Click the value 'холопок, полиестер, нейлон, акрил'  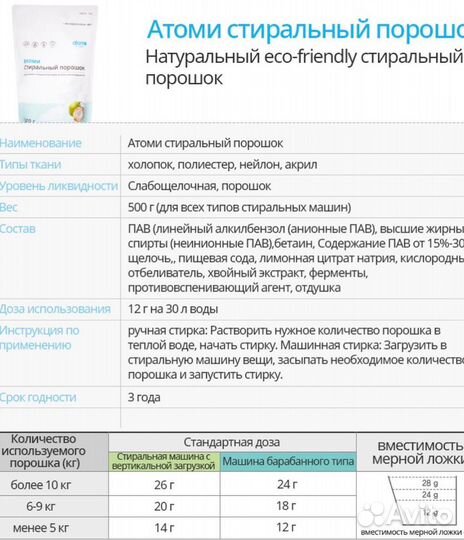click(x=223, y=165)
